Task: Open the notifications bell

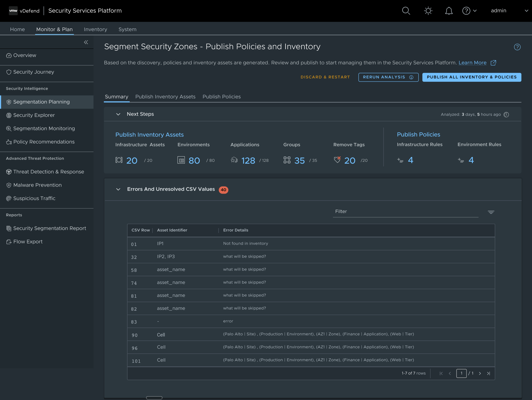Action: tap(449, 11)
